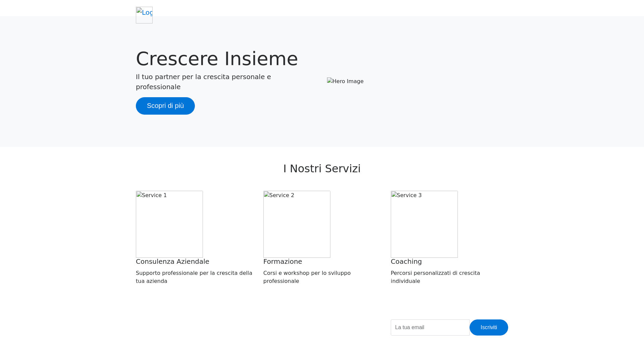Click the hero tagline text
Screen dimensions: 644x362
pos(203,81)
